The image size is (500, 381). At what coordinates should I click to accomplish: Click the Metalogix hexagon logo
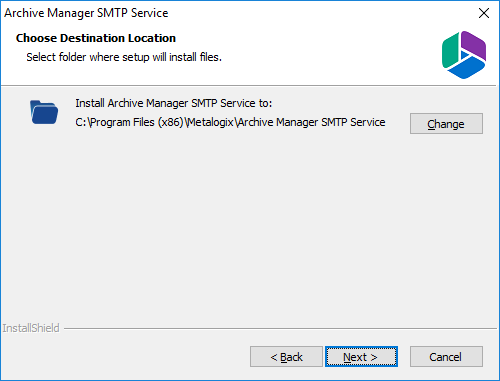pos(464,55)
